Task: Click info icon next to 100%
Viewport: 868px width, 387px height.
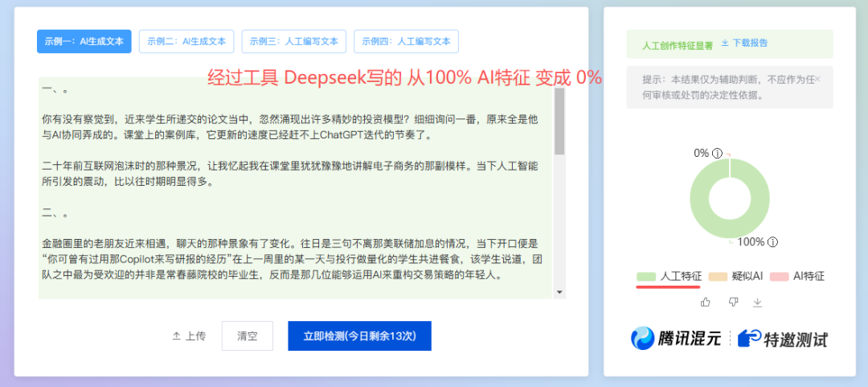Action: 773,241
